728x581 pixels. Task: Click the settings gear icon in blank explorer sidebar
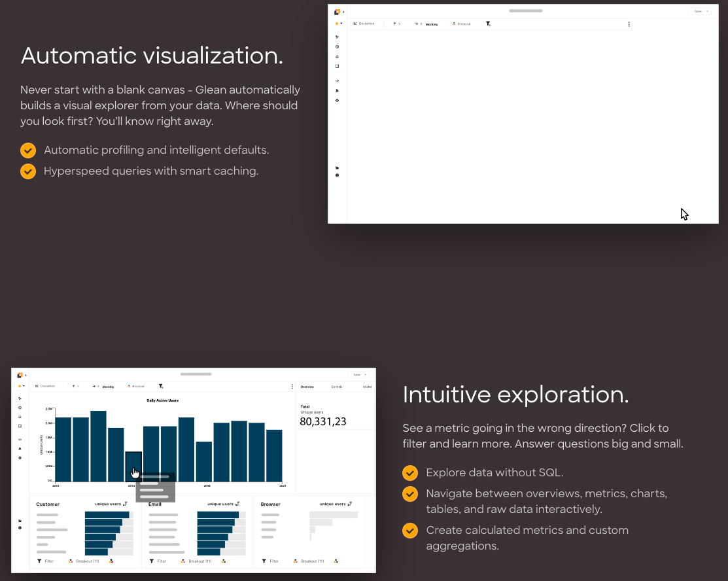[x=337, y=100]
